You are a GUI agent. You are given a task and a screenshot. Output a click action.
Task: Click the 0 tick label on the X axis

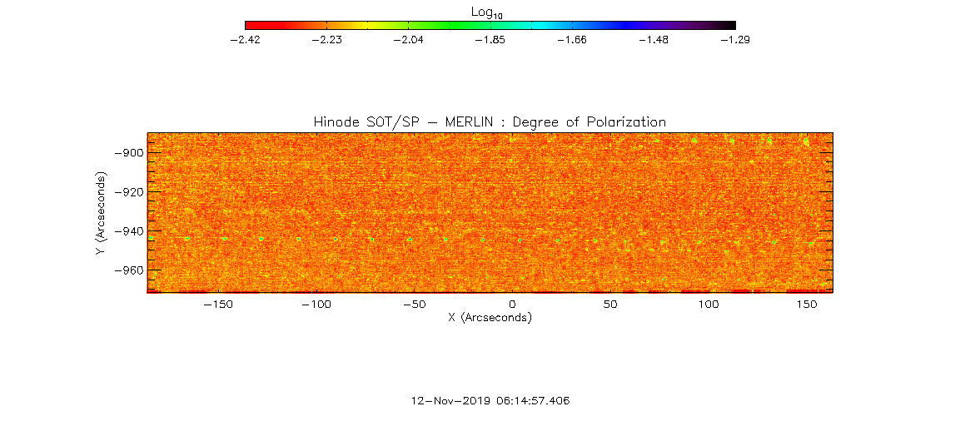click(513, 305)
